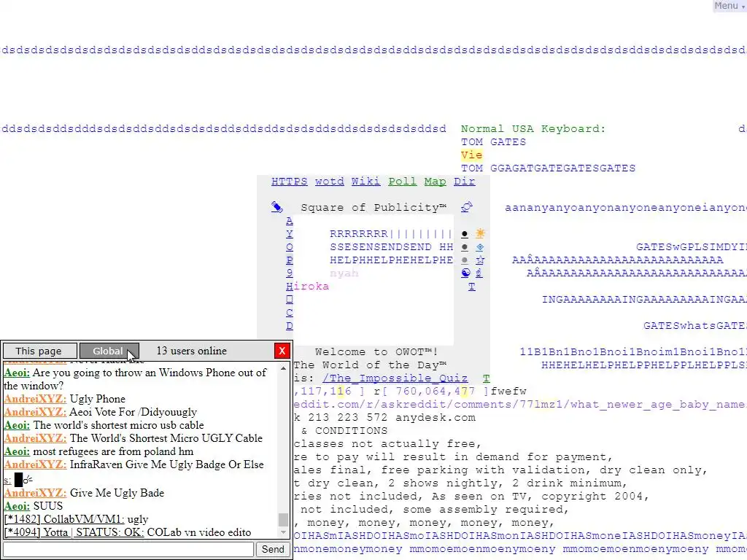747x560 pixels.
Task: Click the faded 'nyah' text
Action: (x=344, y=273)
